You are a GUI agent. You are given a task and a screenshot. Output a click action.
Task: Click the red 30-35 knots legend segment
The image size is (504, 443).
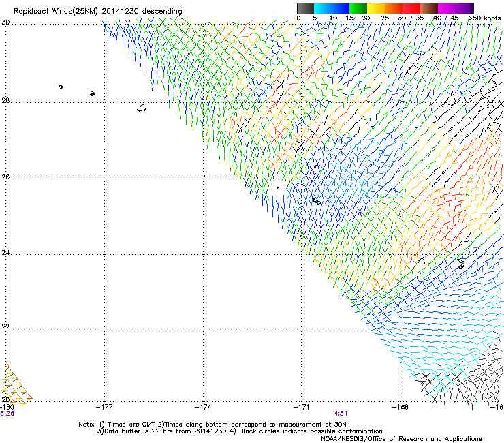(411, 8)
